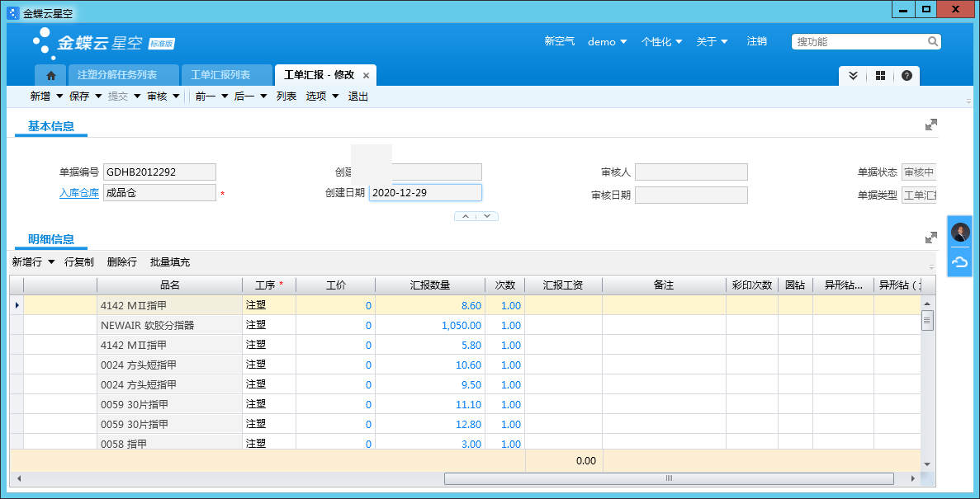Collapse tabs using the double chevron icon
Viewport: 980px width, 499px height.
(853, 75)
